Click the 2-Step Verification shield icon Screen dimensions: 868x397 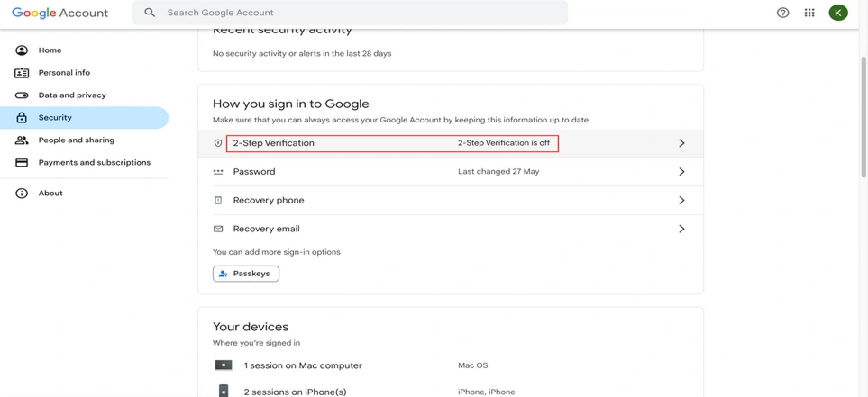pyautogui.click(x=218, y=143)
